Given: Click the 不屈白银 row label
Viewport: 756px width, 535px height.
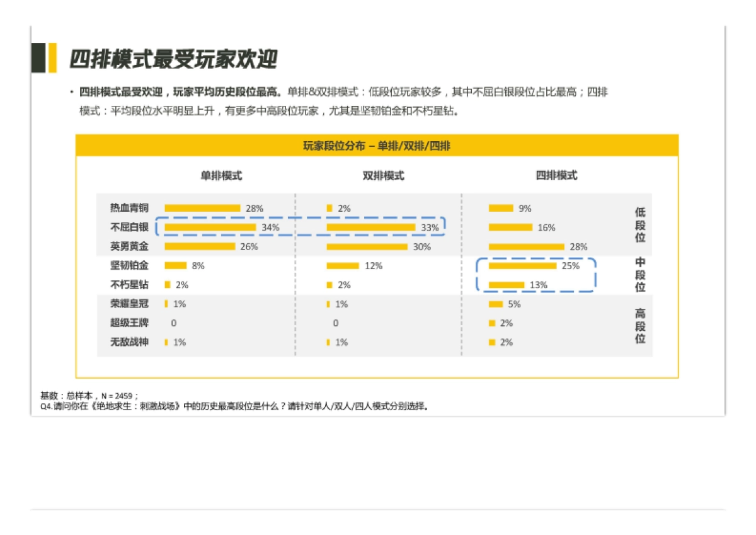Looking at the screenshot, I should [x=129, y=227].
